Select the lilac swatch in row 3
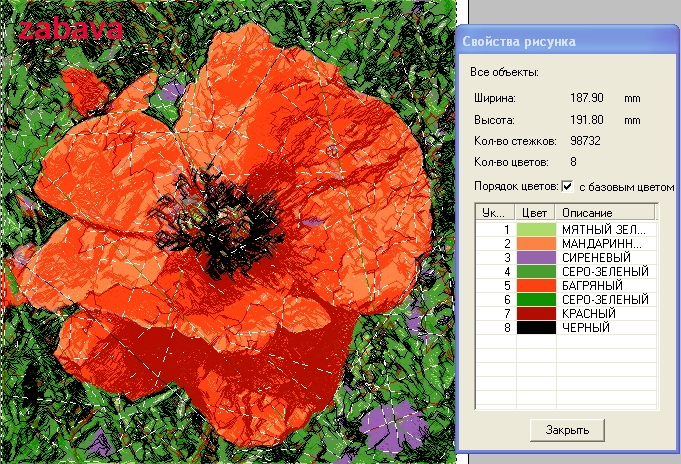Viewport: 681px width, 464px height. [x=536, y=257]
